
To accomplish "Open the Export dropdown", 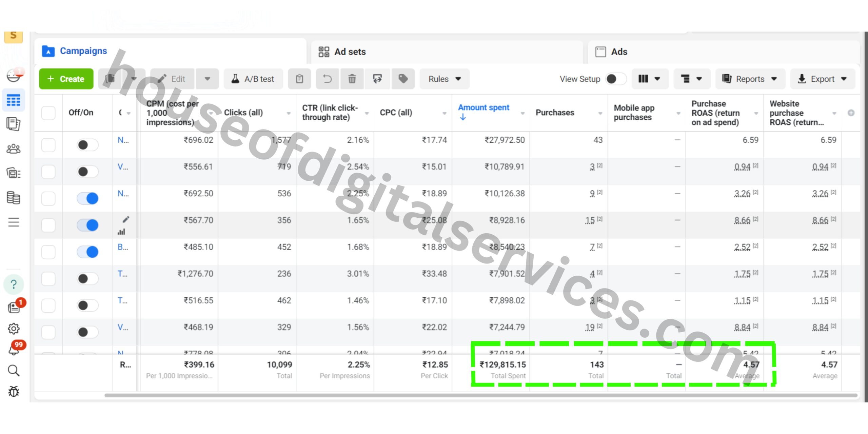I will click(x=823, y=79).
